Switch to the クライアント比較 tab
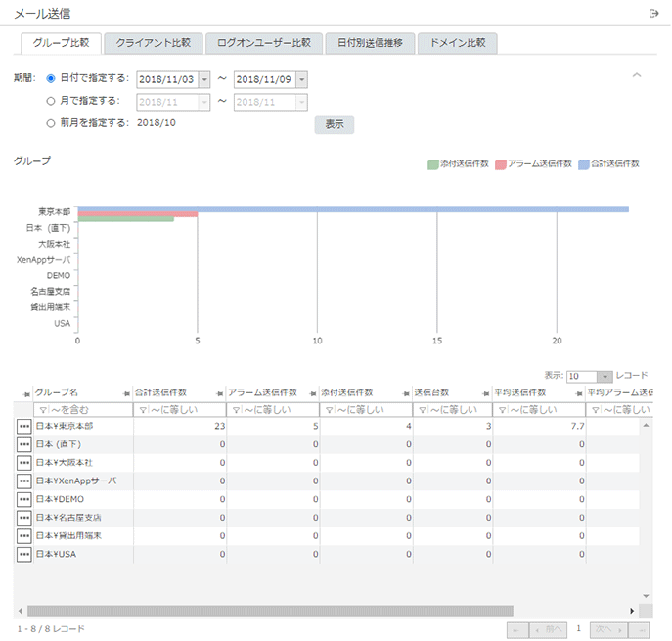Screen dimensions: 672x641 pos(153,43)
